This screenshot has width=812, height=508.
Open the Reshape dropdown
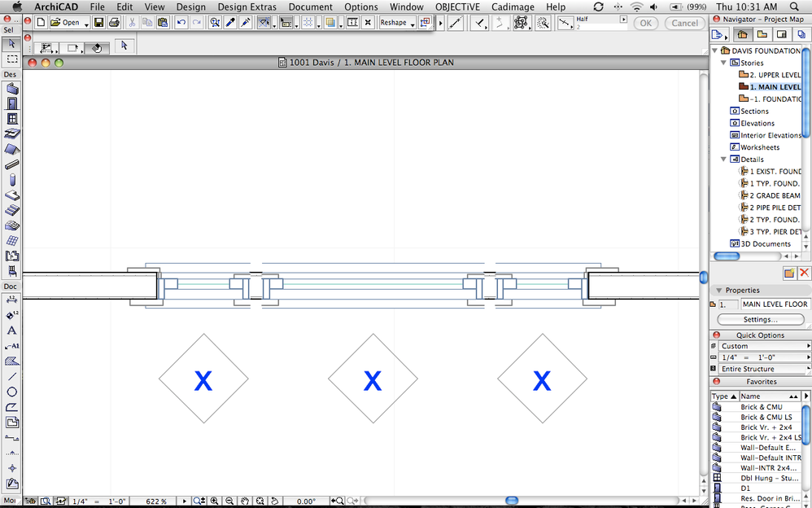398,23
